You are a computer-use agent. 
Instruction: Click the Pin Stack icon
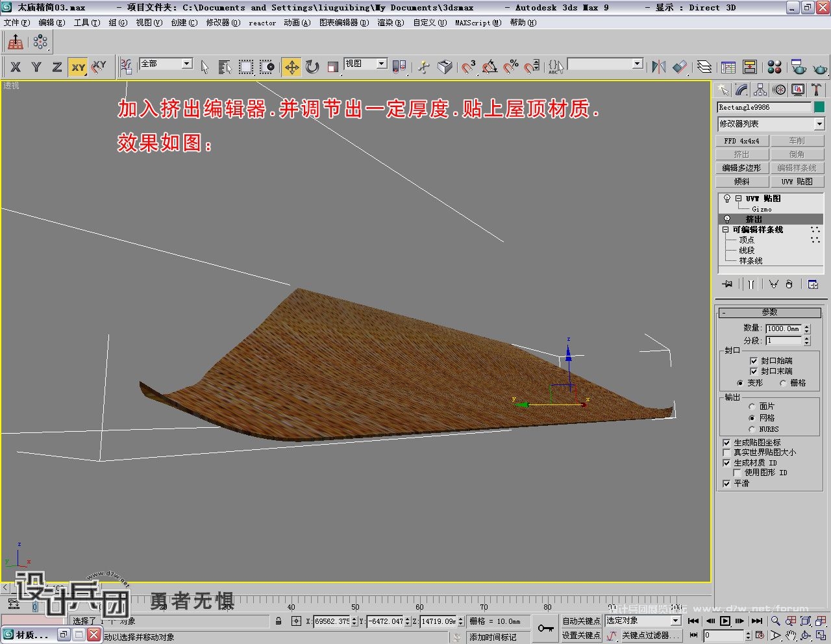[x=727, y=284]
